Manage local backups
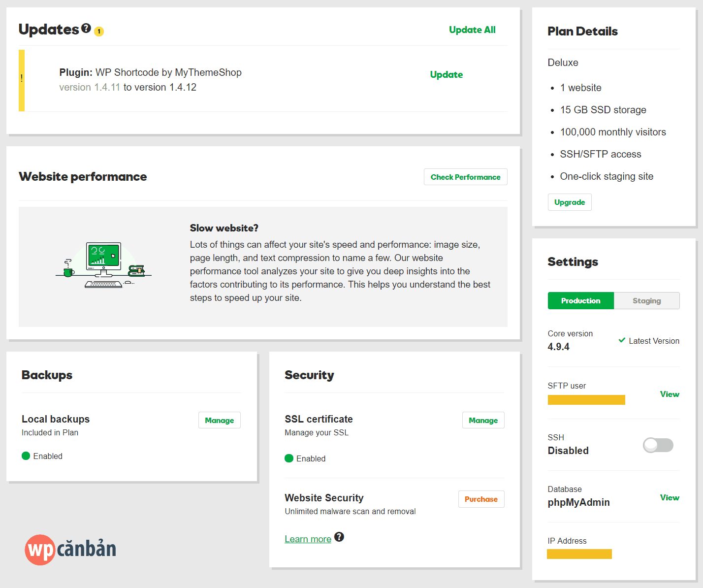This screenshot has height=588, width=703. (219, 420)
